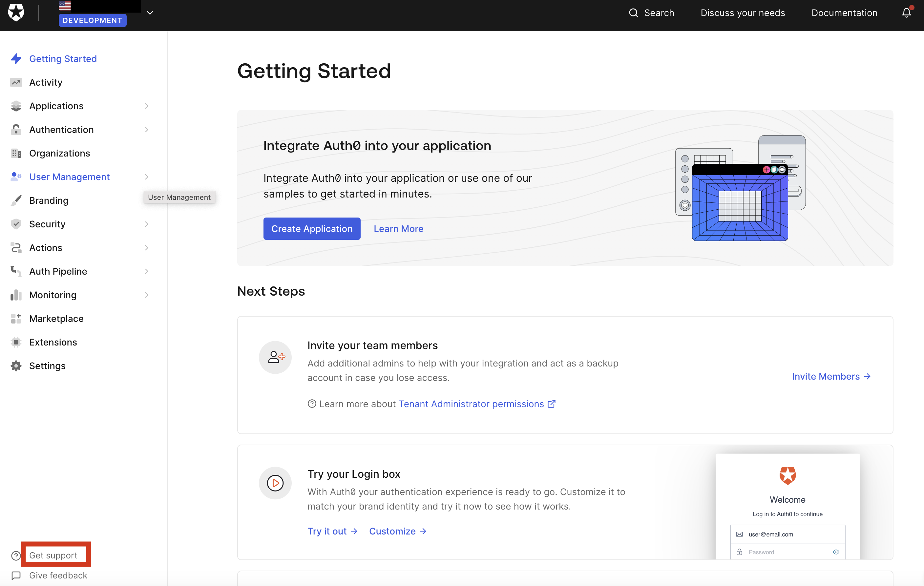This screenshot has height=586, width=924.
Task: Open the Learn More link
Action: tap(399, 229)
